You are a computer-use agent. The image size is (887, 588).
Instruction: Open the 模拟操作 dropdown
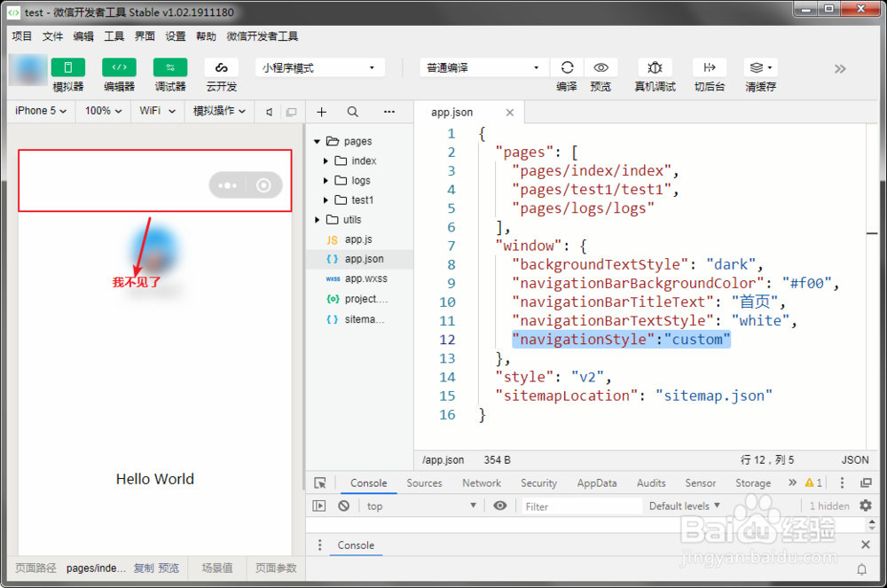[x=219, y=111]
